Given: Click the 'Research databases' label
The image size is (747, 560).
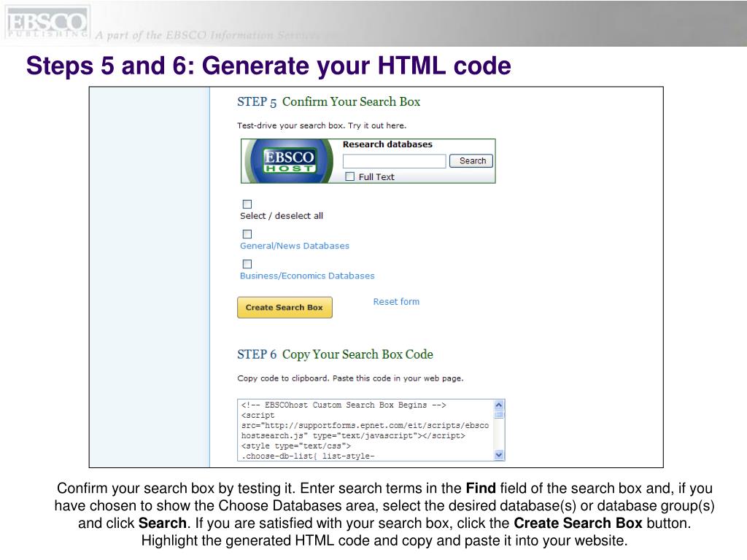Looking at the screenshot, I should [x=388, y=145].
